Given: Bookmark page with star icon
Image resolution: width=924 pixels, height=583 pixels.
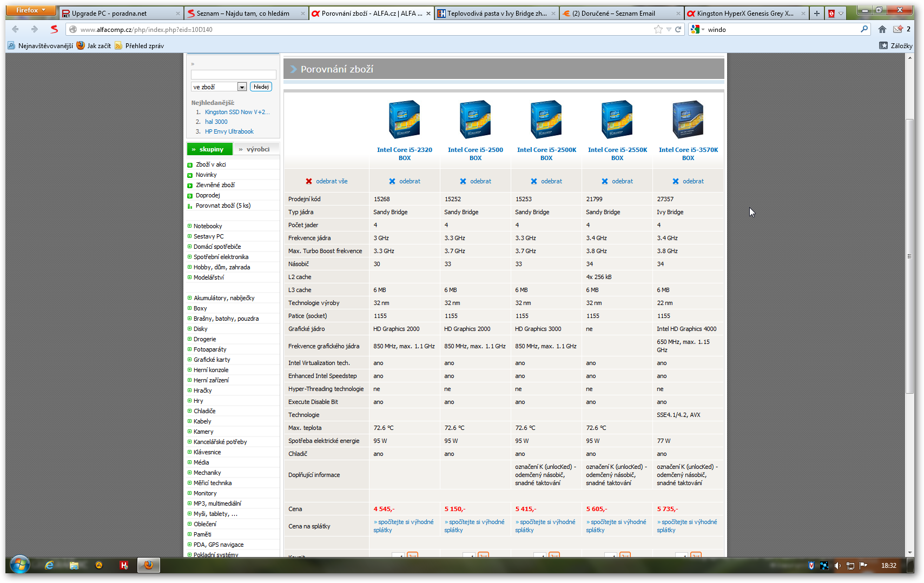Looking at the screenshot, I should point(658,29).
